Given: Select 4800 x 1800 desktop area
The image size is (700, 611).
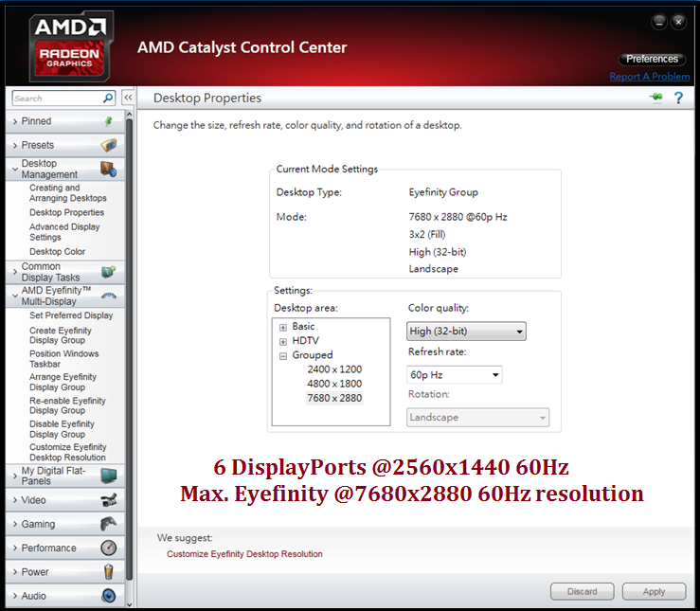Looking at the screenshot, I should tap(334, 384).
